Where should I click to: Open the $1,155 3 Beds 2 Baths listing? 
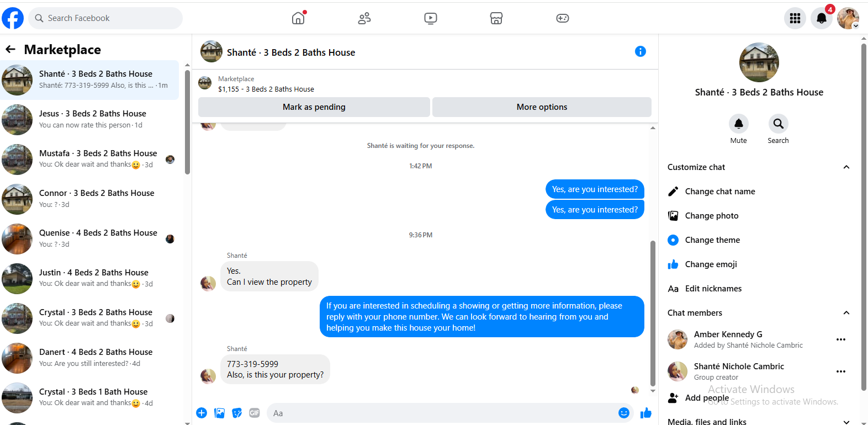266,89
